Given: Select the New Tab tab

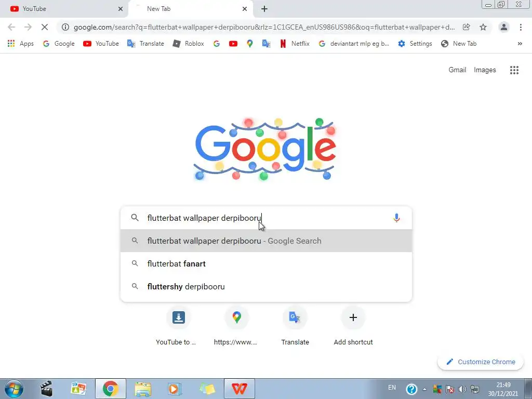Looking at the screenshot, I should [x=190, y=9].
